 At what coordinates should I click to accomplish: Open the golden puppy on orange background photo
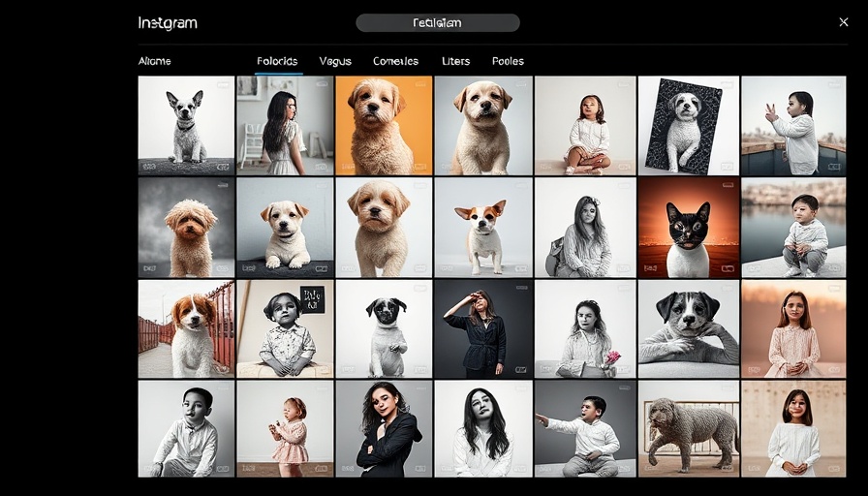click(384, 126)
